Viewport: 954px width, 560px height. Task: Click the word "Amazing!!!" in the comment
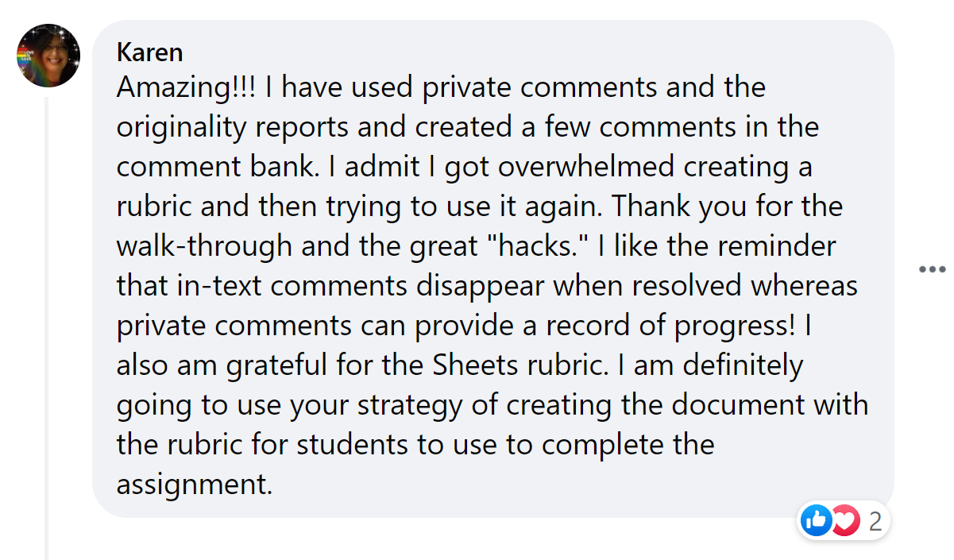(187, 87)
